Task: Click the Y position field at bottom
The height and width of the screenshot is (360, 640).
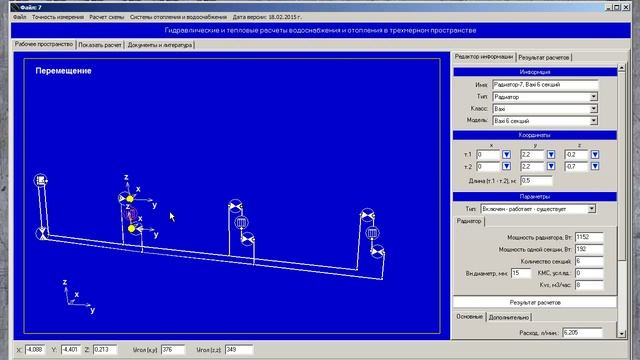Action: click(x=71, y=350)
